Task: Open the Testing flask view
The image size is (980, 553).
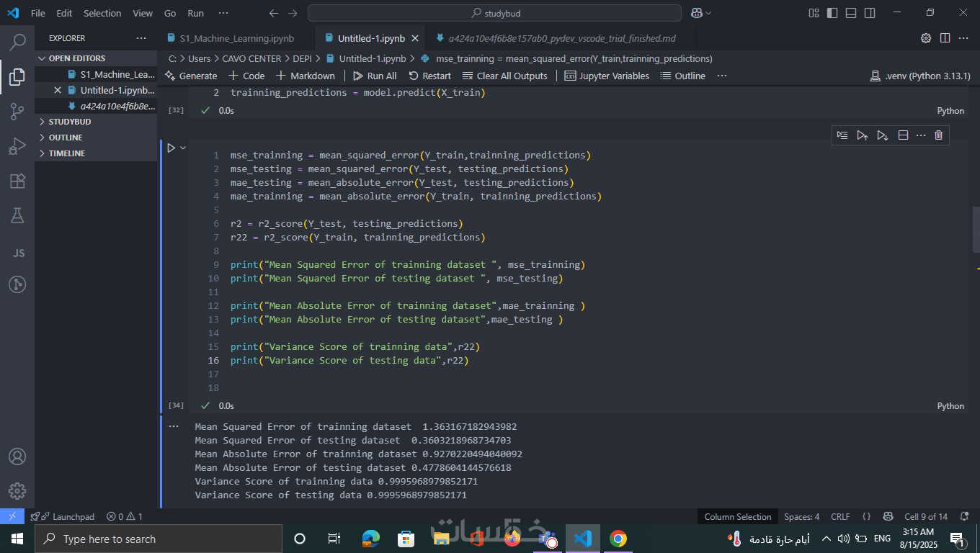Action: (x=17, y=215)
